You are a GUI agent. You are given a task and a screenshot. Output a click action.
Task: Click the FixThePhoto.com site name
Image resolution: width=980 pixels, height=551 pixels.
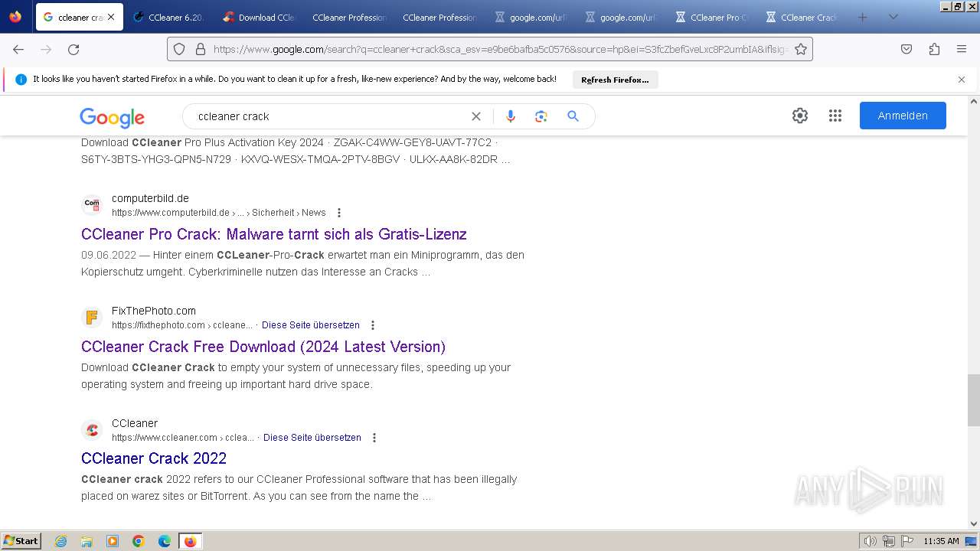154,311
